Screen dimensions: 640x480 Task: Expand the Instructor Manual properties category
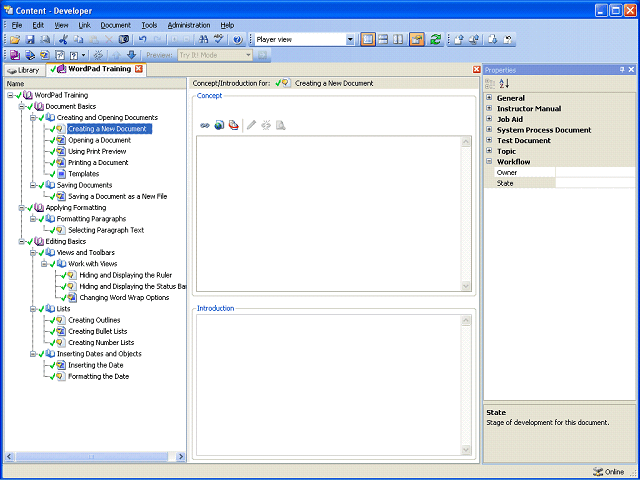(489, 108)
